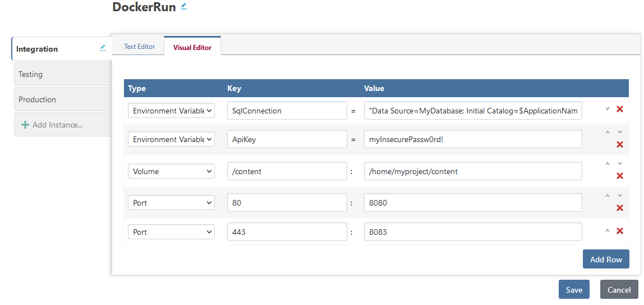Delete the /content volume row
The width and height of the screenshot is (644, 305).
[620, 176]
